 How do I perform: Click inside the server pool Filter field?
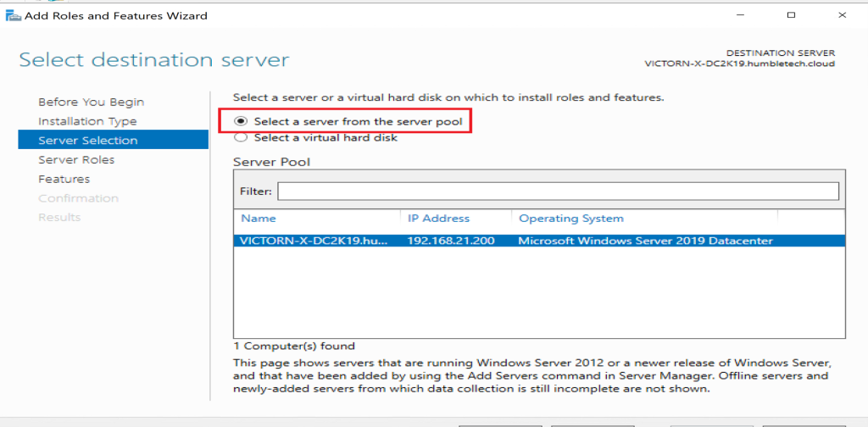pos(557,191)
